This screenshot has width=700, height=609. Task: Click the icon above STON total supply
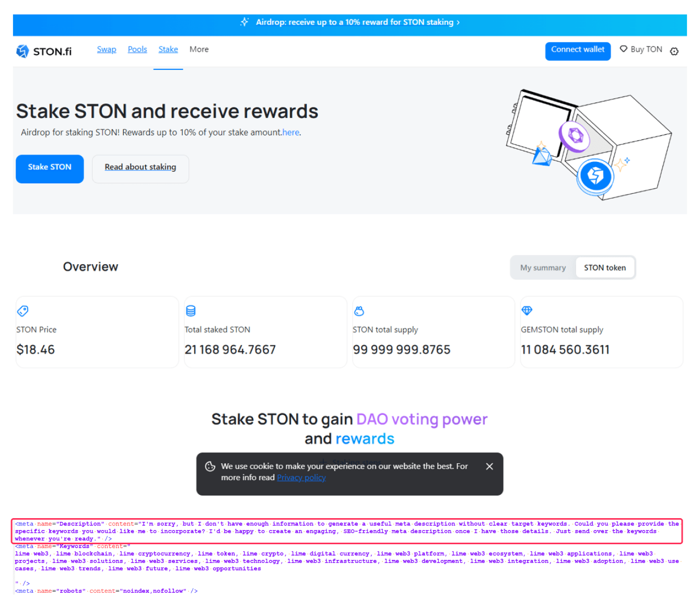tap(359, 311)
